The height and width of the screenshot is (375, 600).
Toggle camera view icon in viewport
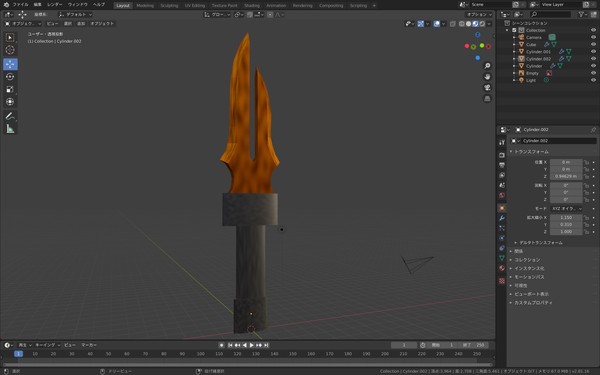pyautogui.click(x=487, y=88)
